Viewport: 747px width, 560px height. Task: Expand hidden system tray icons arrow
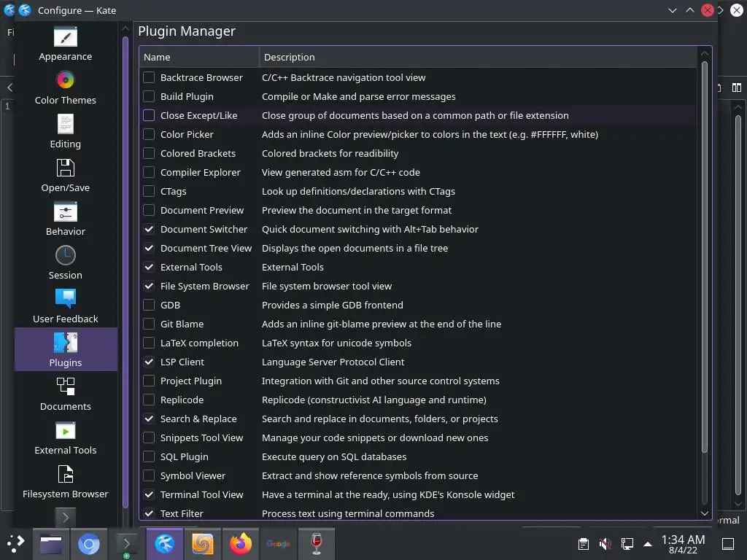648,544
